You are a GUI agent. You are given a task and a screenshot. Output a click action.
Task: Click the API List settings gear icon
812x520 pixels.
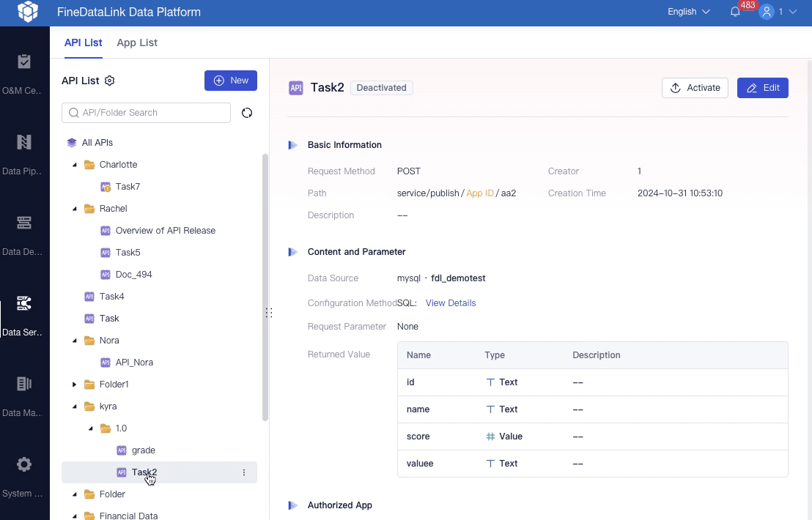click(109, 81)
